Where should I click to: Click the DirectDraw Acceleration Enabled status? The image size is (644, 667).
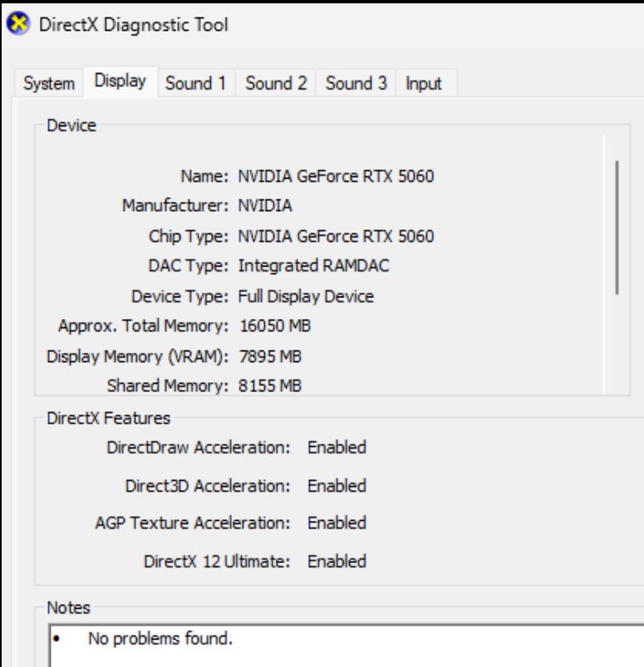(337, 448)
